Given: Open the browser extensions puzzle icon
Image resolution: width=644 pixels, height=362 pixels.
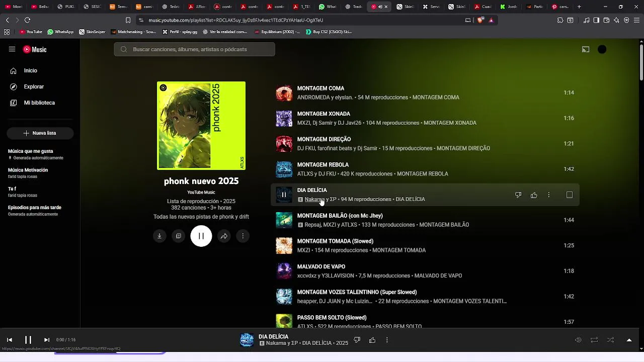Looking at the screenshot, I should click(x=560, y=20).
